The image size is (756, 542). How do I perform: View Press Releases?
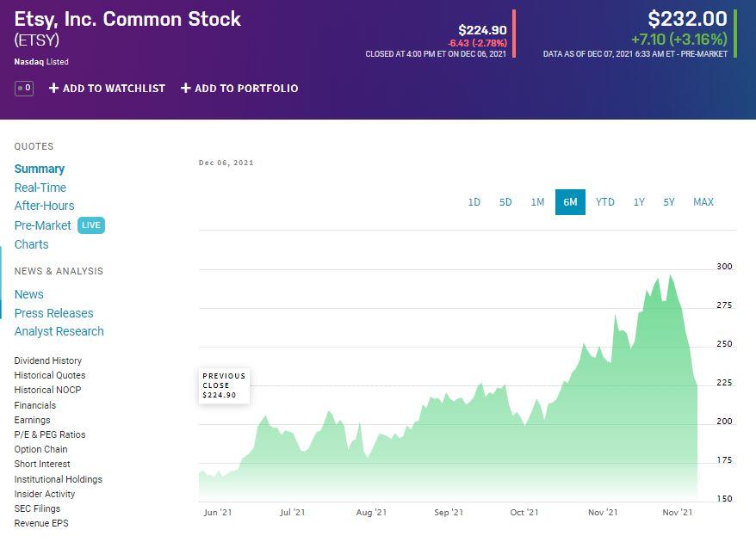click(54, 313)
